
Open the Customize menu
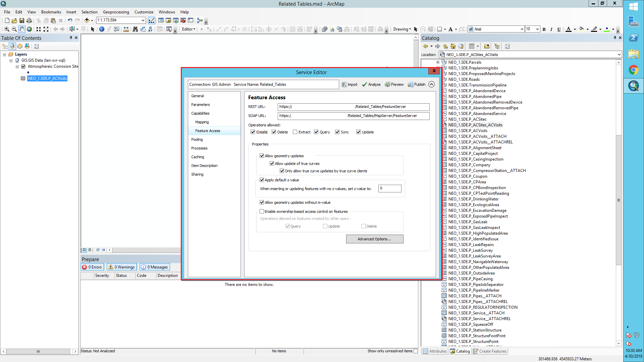point(144,12)
